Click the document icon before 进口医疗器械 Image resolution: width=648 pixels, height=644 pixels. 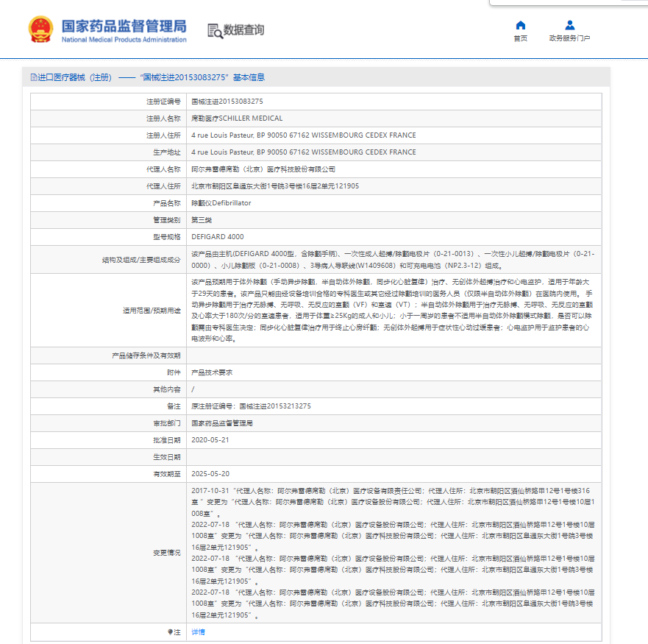point(34,77)
